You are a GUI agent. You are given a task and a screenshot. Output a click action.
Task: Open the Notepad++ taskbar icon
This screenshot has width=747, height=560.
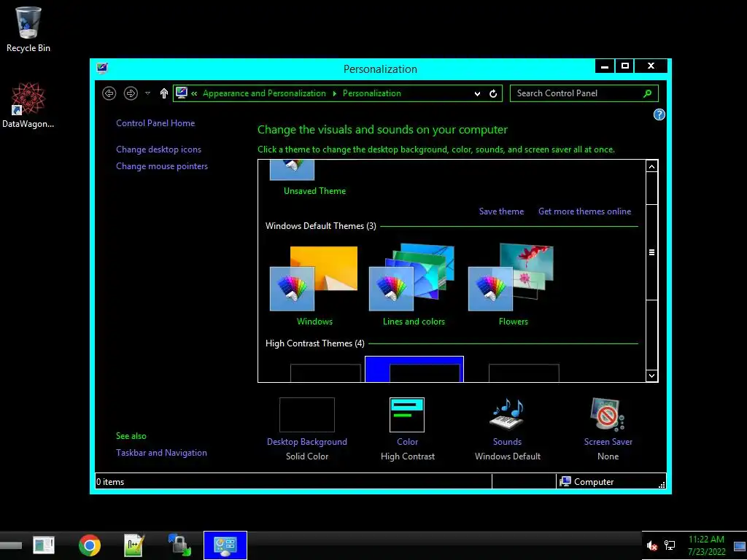tap(134, 545)
